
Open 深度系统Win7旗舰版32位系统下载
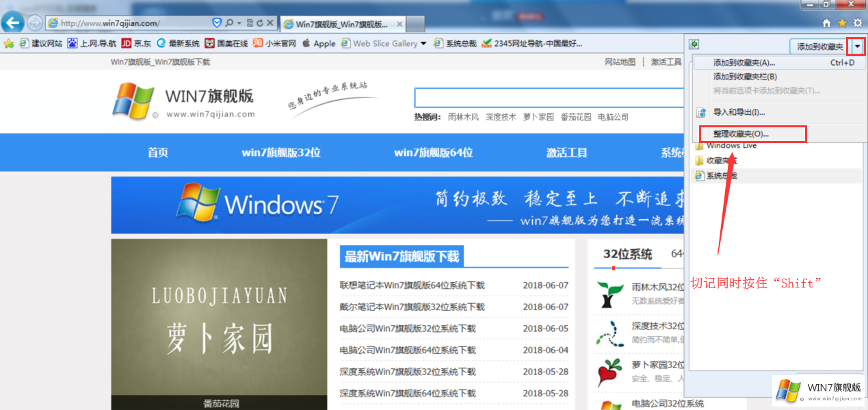pyautogui.click(x=408, y=372)
